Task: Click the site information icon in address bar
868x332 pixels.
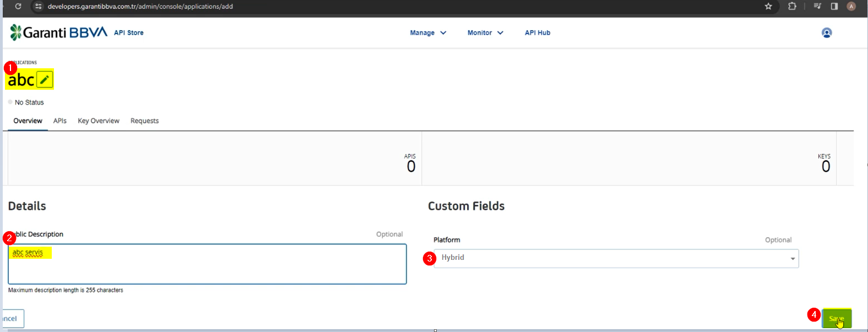Action: tap(38, 7)
